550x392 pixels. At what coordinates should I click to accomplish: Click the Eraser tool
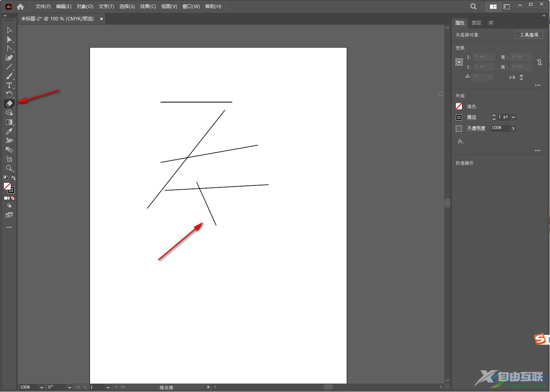tap(9, 104)
